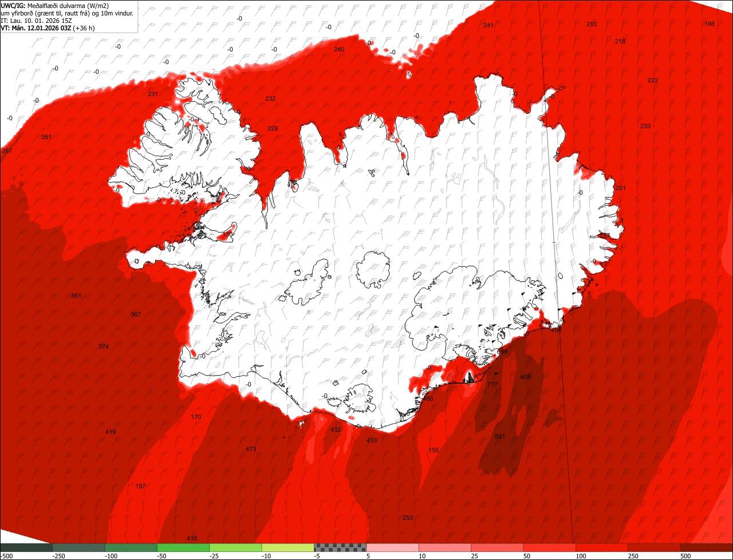Click the flux value 232 on the map

tap(270, 98)
